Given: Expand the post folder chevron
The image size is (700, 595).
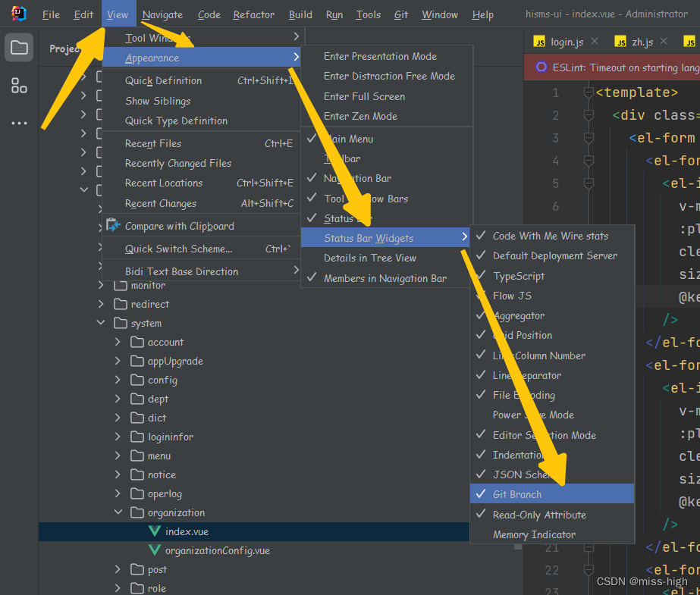Looking at the screenshot, I should (x=118, y=569).
